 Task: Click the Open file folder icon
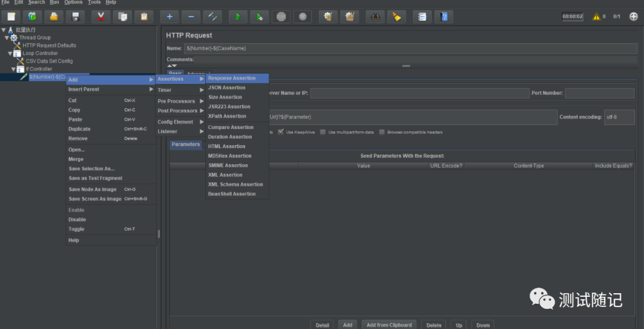[x=54, y=17]
